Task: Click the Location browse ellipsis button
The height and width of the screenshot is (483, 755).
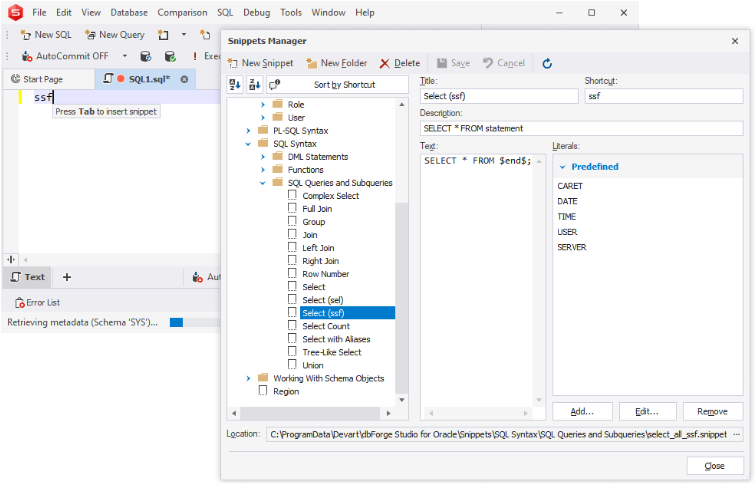Action: pyautogui.click(x=737, y=434)
